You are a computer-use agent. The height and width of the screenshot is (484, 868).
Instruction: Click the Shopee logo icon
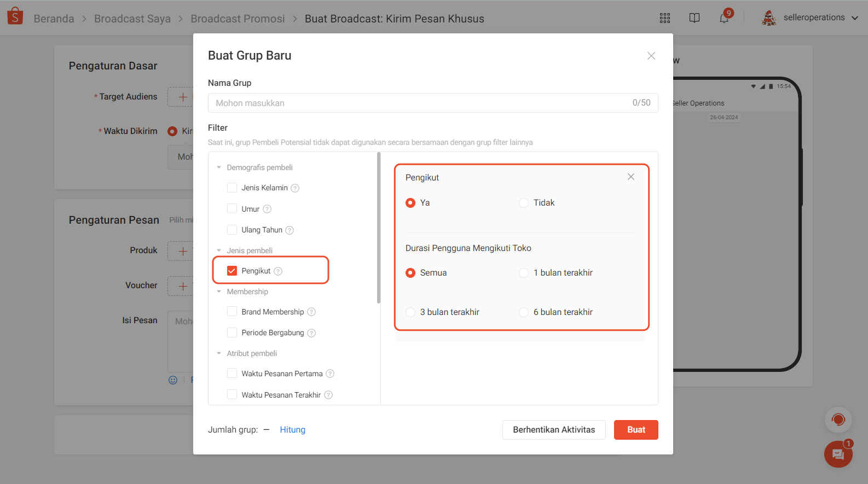click(x=15, y=16)
